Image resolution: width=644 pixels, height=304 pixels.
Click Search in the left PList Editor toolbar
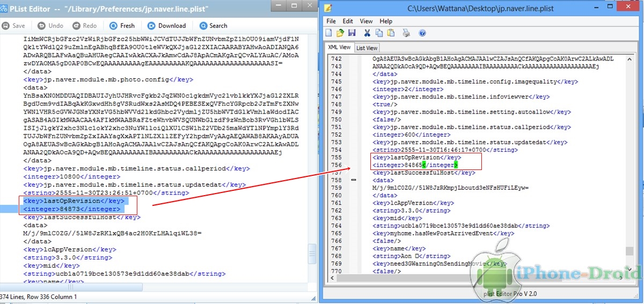tap(214, 26)
